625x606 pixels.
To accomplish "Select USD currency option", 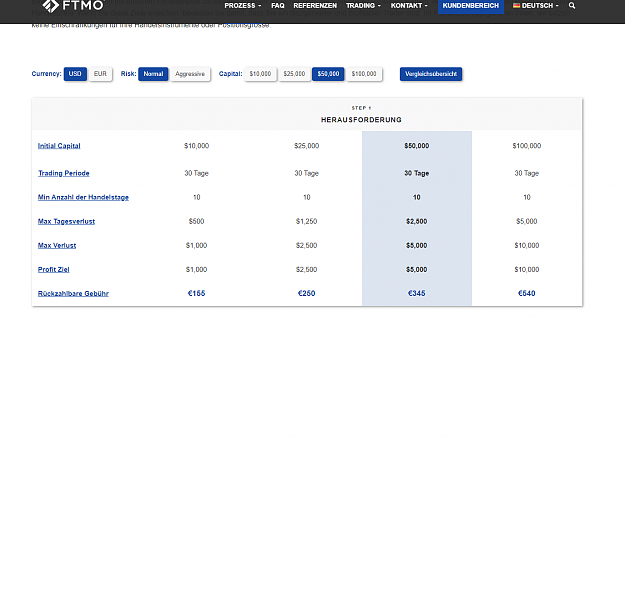I will click(x=75, y=74).
